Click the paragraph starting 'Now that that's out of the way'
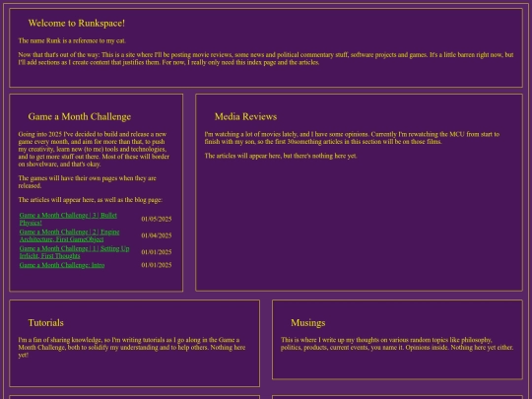The image size is (532, 399). pyautogui.click(x=266, y=58)
